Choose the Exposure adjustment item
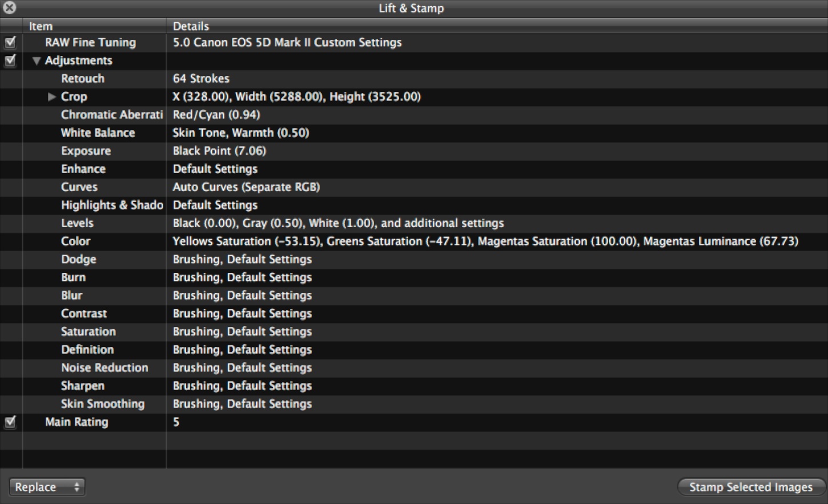828x504 pixels. click(86, 151)
